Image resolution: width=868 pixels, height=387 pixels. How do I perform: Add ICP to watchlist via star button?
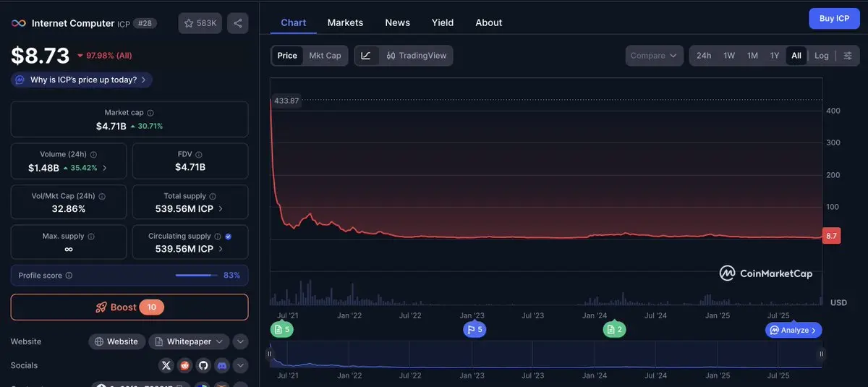200,23
